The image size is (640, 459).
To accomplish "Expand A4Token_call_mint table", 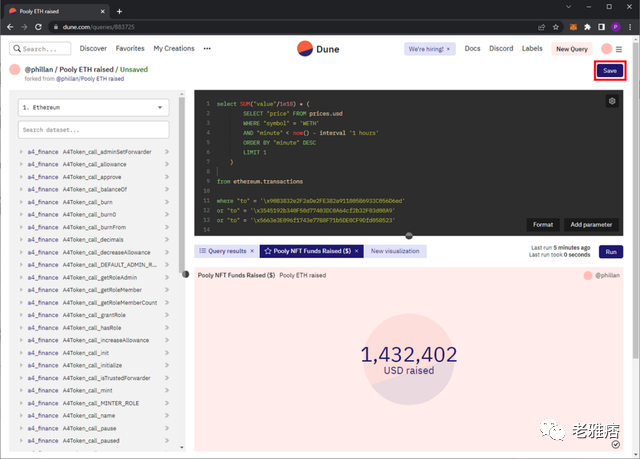I will [x=21, y=390].
